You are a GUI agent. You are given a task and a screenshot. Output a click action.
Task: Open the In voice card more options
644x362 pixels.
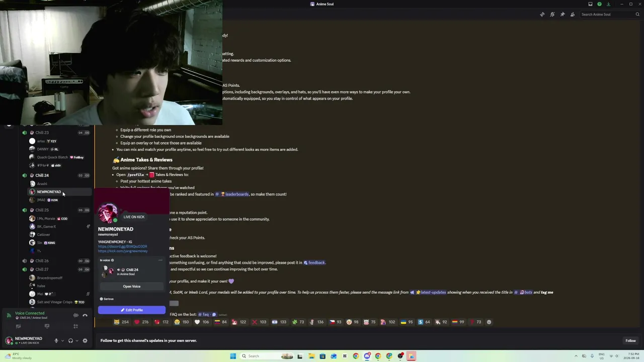tap(160, 260)
